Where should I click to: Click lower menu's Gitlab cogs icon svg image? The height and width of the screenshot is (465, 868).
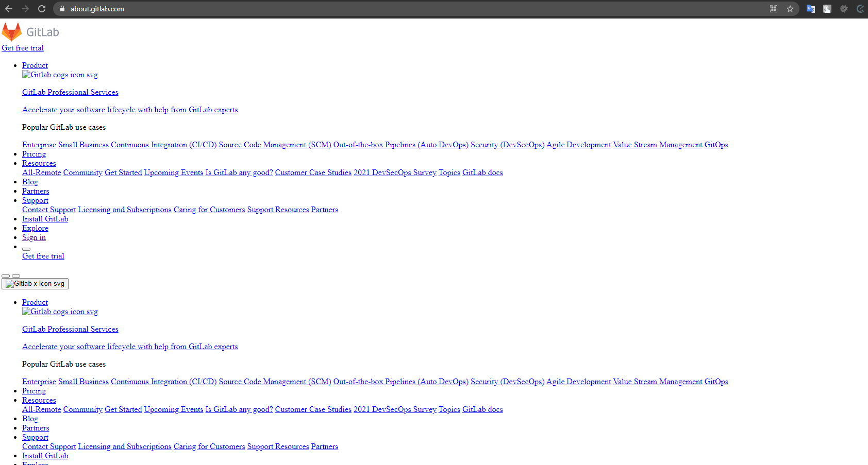point(60,312)
